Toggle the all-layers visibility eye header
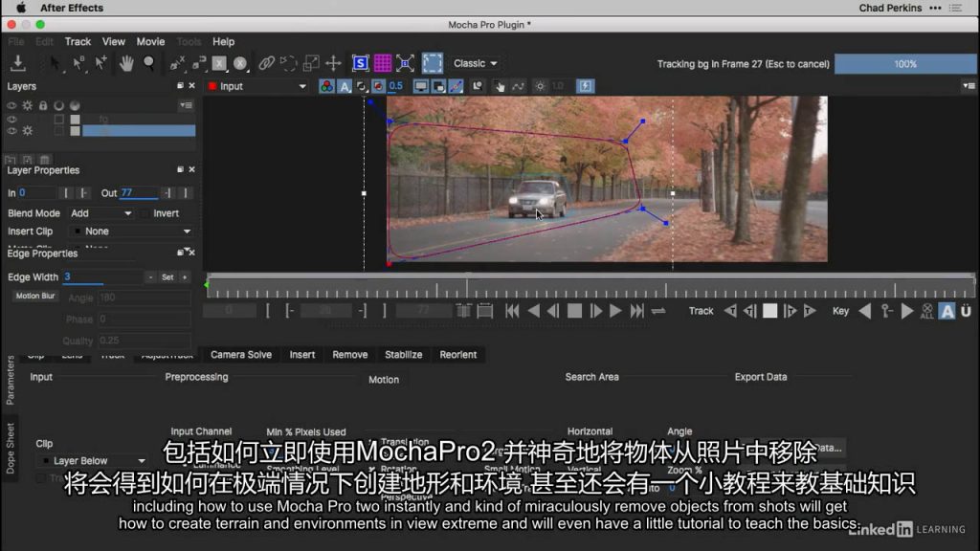The height and width of the screenshot is (551, 980). click(11, 105)
